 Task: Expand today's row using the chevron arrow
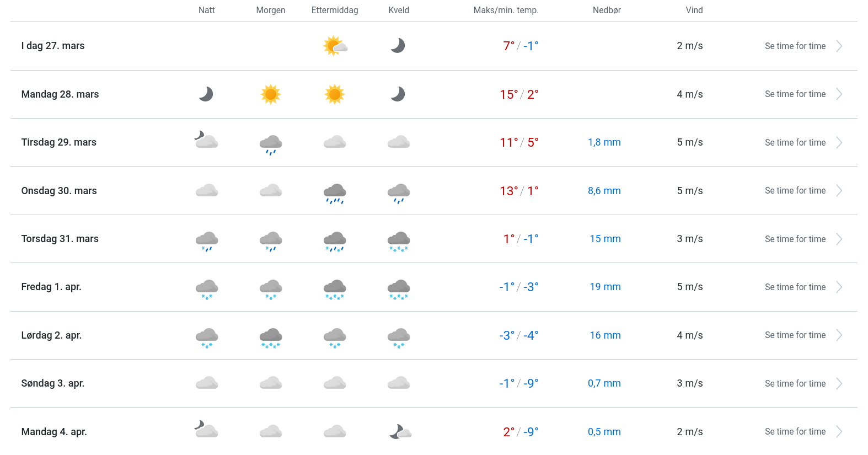click(839, 46)
